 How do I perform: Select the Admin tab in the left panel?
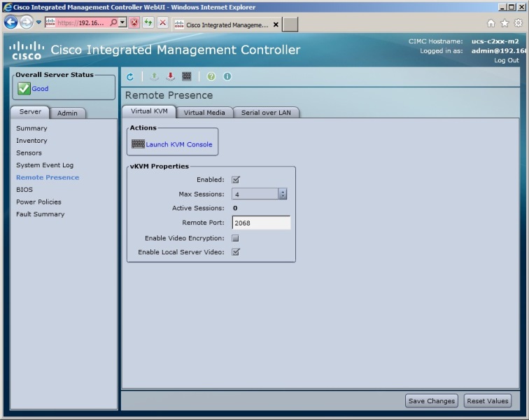click(x=67, y=113)
